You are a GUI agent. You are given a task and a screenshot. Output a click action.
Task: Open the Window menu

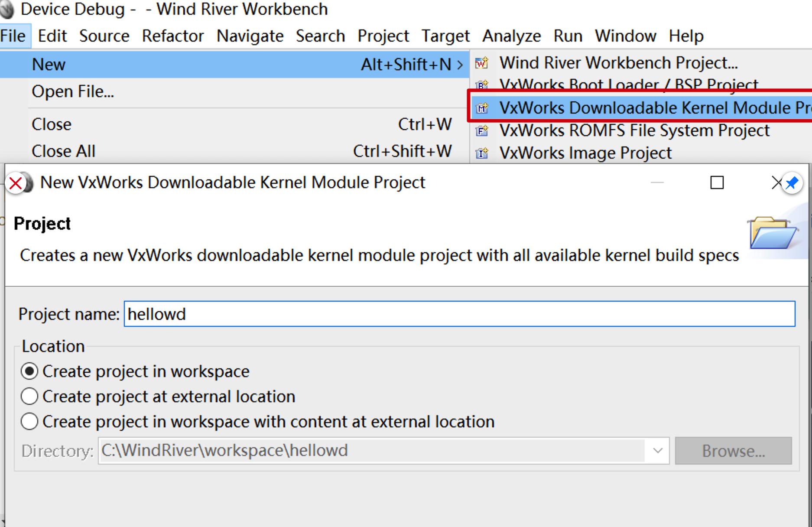coord(625,36)
